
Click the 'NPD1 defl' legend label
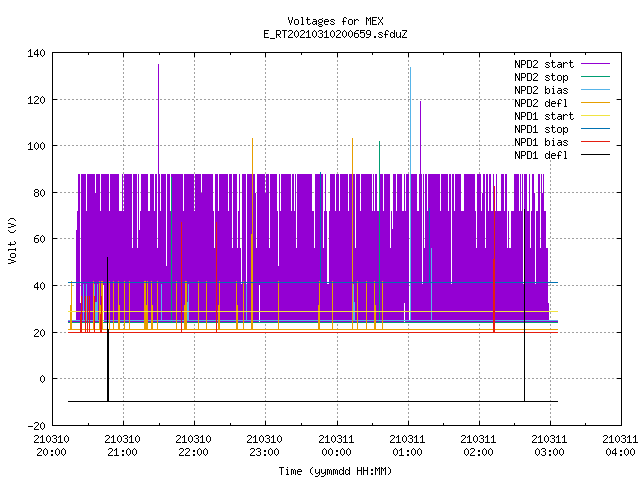(x=541, y=156)
